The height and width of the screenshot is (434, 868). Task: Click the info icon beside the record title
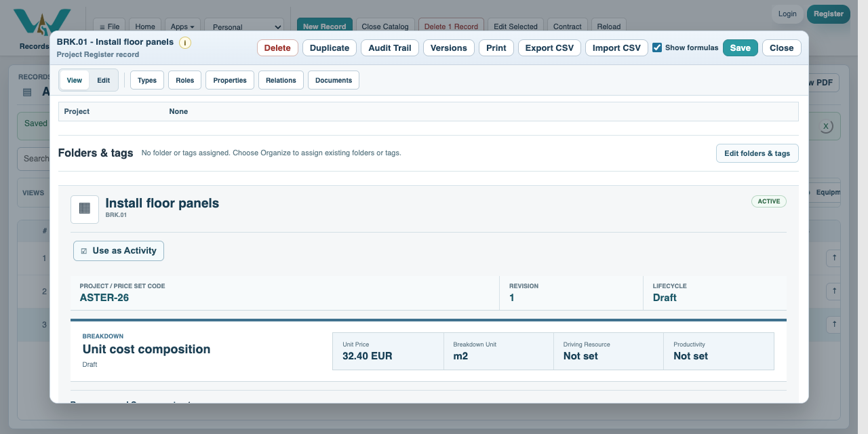pyautogui.click(x=185, y=43)
